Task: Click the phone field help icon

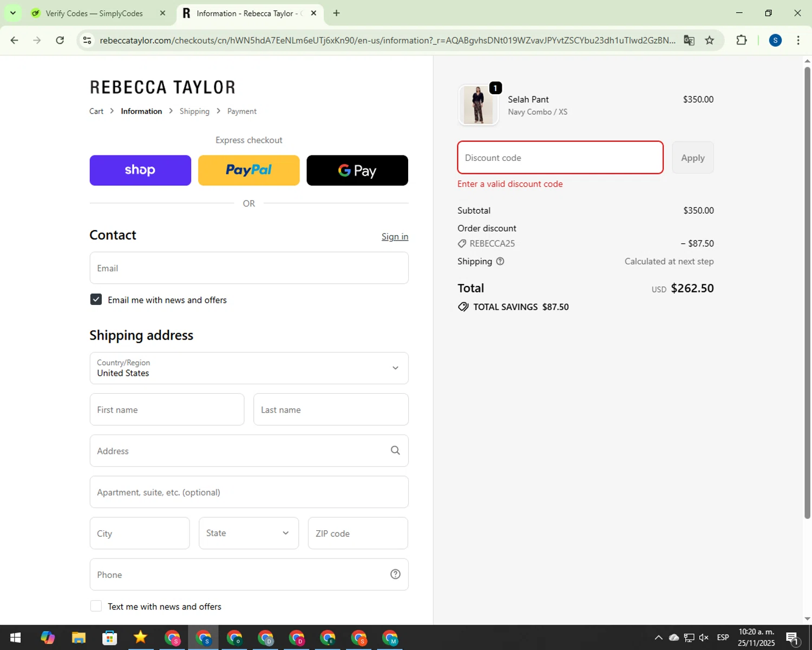Action: click(x=395, y=574)
